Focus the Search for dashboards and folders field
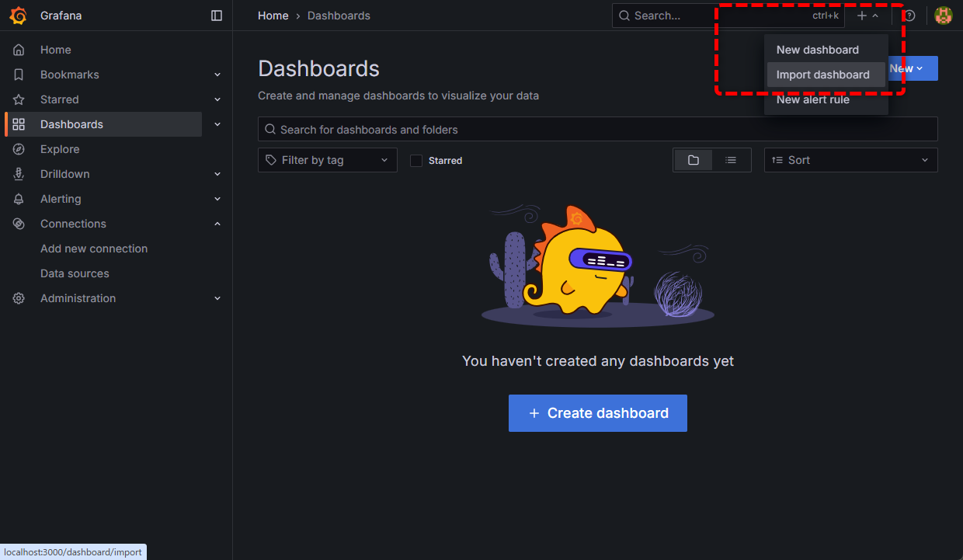963x560 pixels. [598, 129]
